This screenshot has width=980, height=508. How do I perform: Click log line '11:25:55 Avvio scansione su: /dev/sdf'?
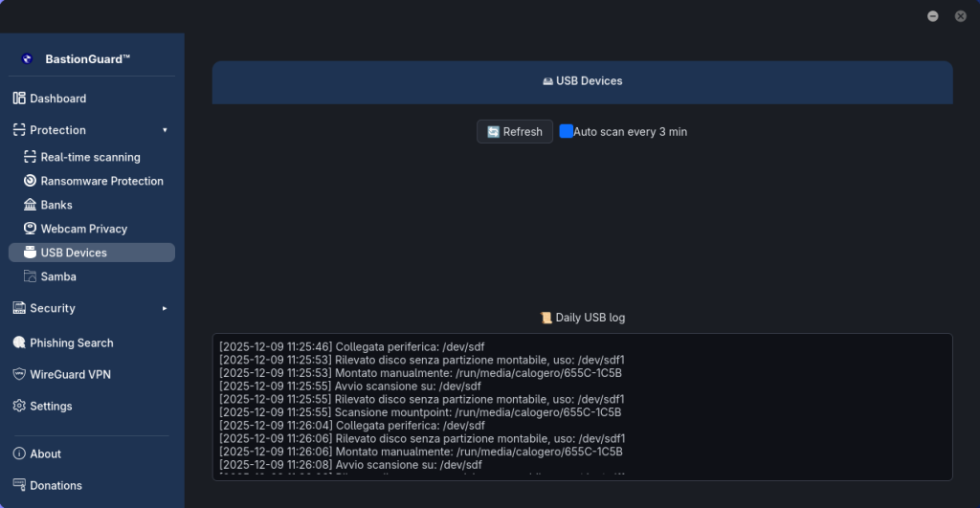coord(350,387)
